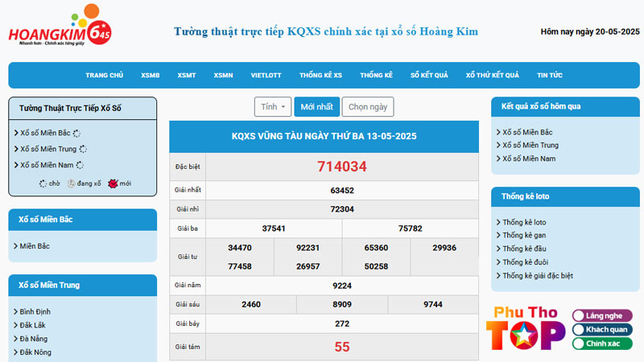644x362 pixels.
Task: Click the Xổ số Miền Trung panel heading
Action: [x=49, y=286]
